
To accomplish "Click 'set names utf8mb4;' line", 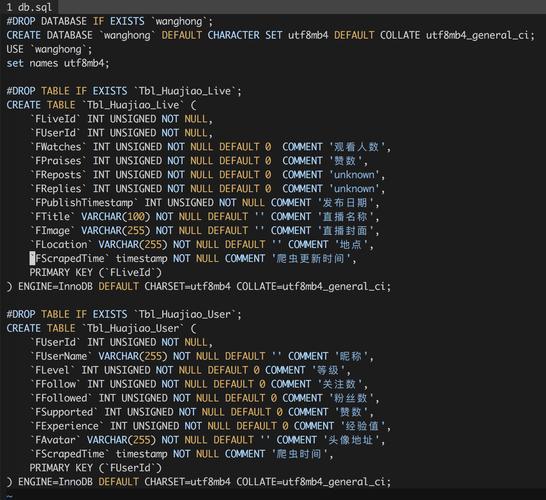I will 58,63.
